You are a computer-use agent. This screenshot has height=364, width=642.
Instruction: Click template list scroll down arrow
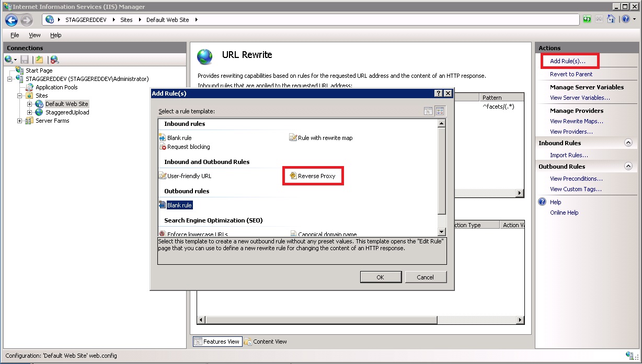pyautogui.click(x=442, y=232)
